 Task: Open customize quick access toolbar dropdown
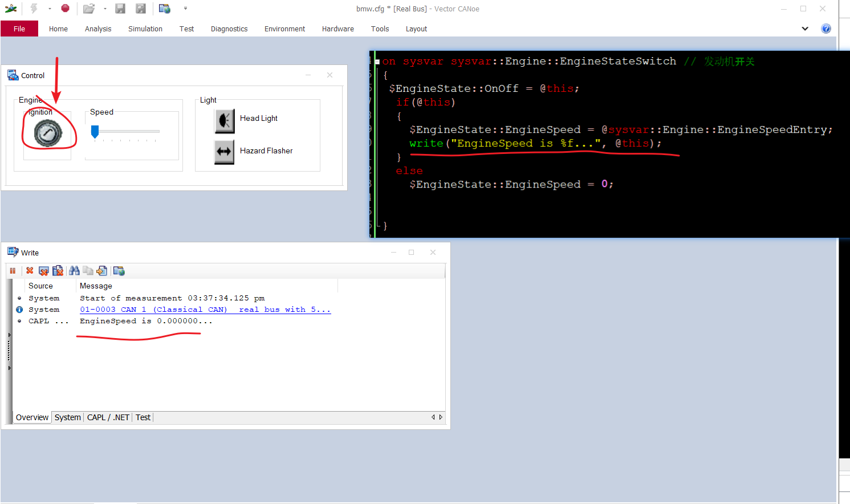tap(185, 9)
